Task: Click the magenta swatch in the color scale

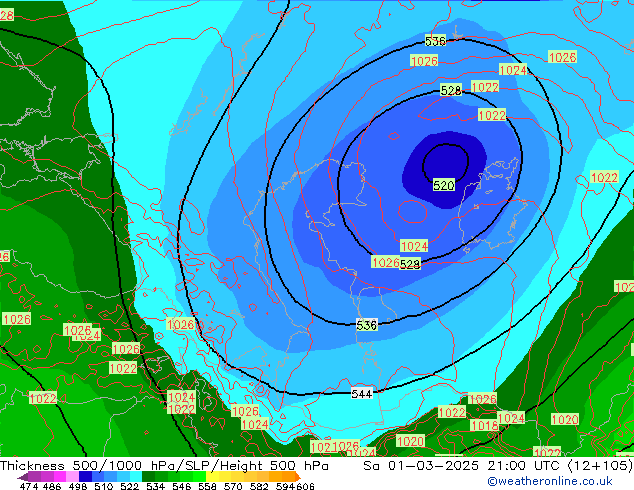Action: pyautogui.click(x=60, y=476)
